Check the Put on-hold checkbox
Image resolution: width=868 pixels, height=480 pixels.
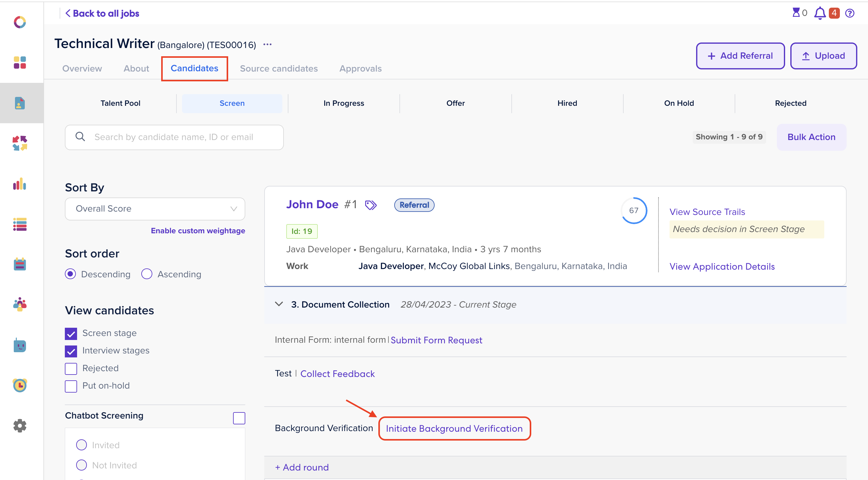click(x=71, y=386)
